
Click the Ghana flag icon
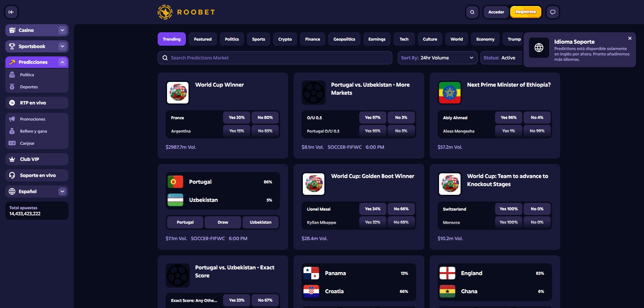tap(447, 291)
